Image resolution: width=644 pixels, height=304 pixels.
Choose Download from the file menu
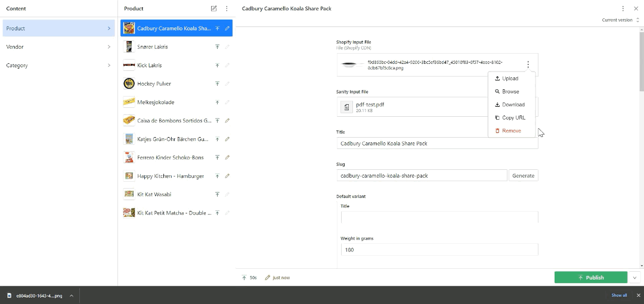pos(512,105)
